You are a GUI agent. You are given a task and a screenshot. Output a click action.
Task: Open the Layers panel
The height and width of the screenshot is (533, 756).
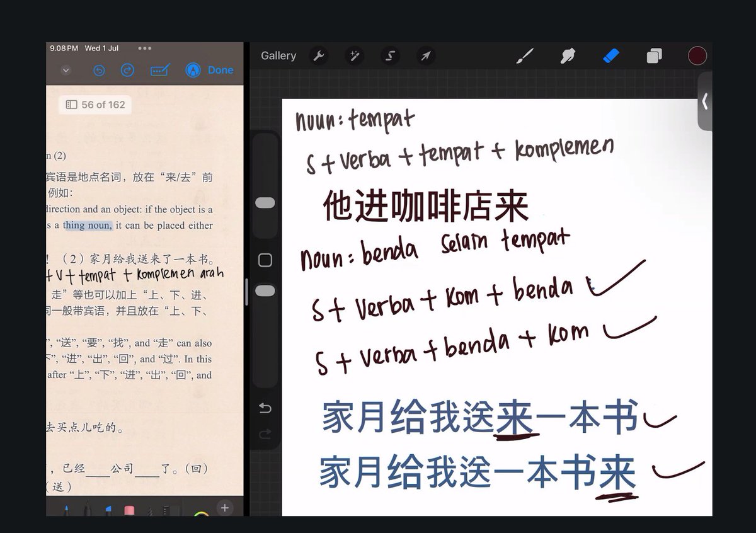(654, 56)
